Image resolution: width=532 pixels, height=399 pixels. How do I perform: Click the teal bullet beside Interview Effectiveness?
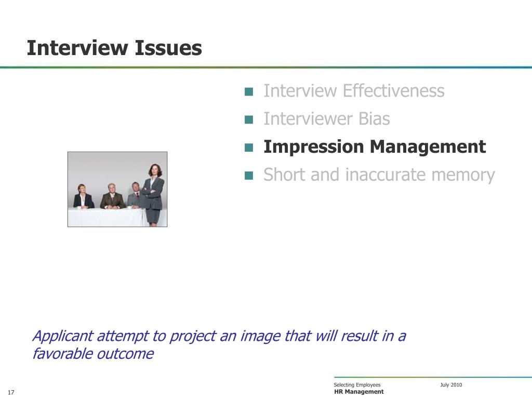point(249,91)
